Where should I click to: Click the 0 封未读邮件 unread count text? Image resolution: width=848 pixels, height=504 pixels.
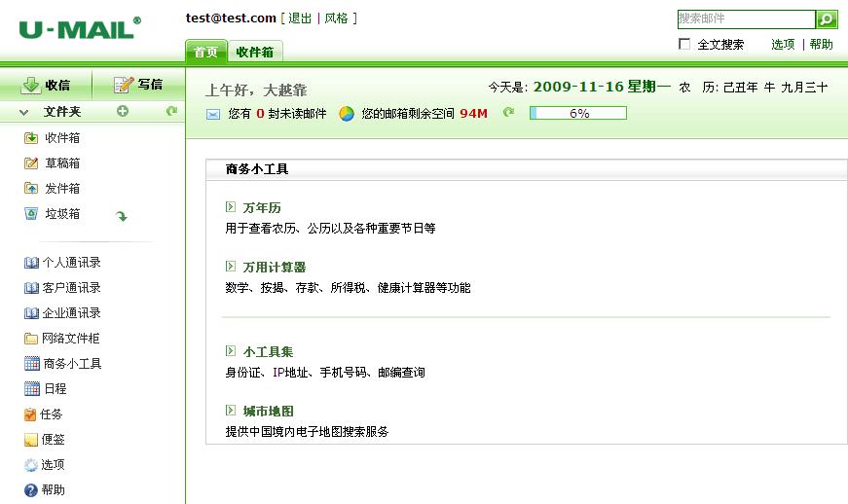(291, 114)
